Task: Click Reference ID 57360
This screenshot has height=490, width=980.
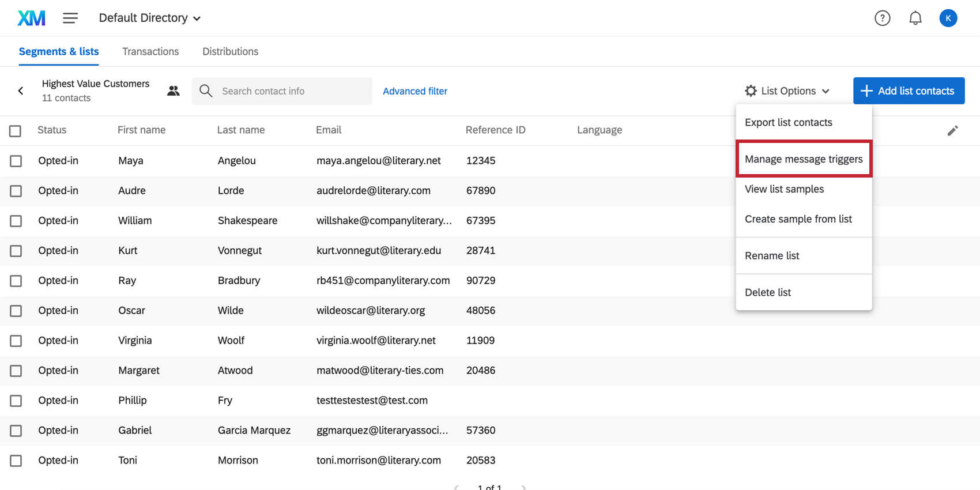Action: (481, 431)
